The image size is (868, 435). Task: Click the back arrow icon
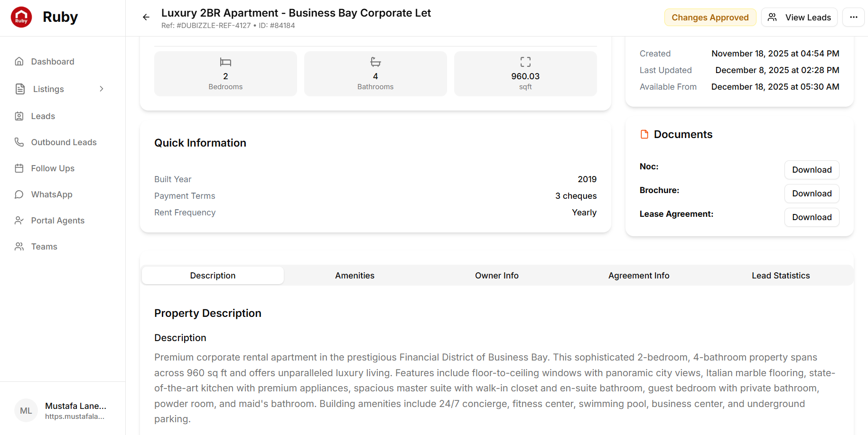[146, 18]
